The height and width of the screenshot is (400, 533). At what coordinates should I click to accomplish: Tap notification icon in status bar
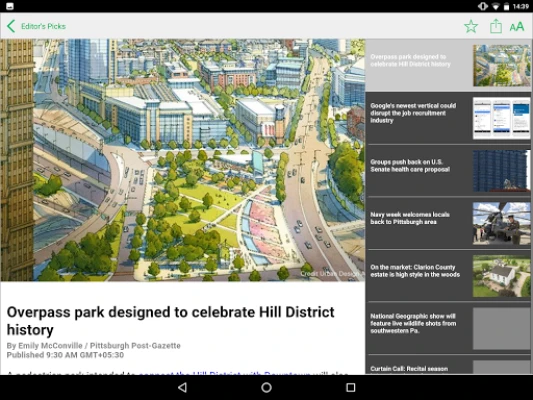pos(10,6)
